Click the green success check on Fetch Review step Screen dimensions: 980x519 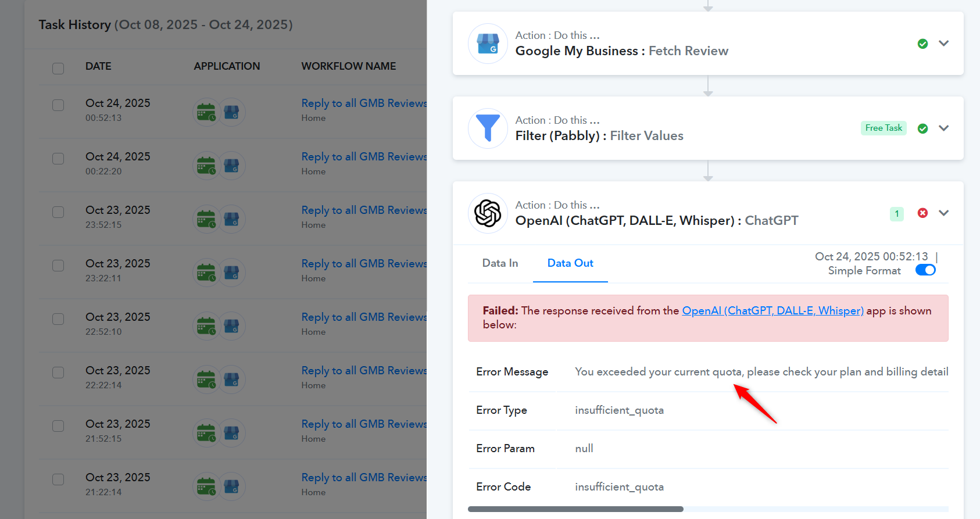[x=922, y=44]
